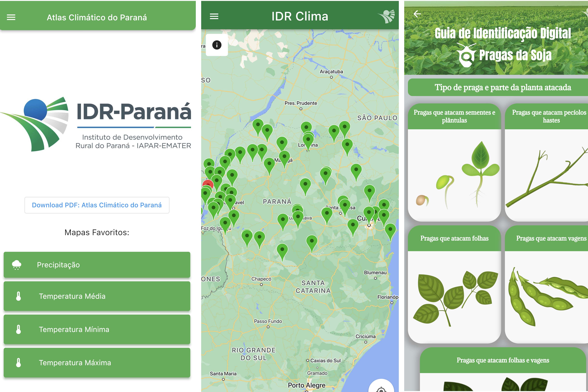Click the Passo Fundo city label
Viewport: 588px width, 392px height.
268,321
